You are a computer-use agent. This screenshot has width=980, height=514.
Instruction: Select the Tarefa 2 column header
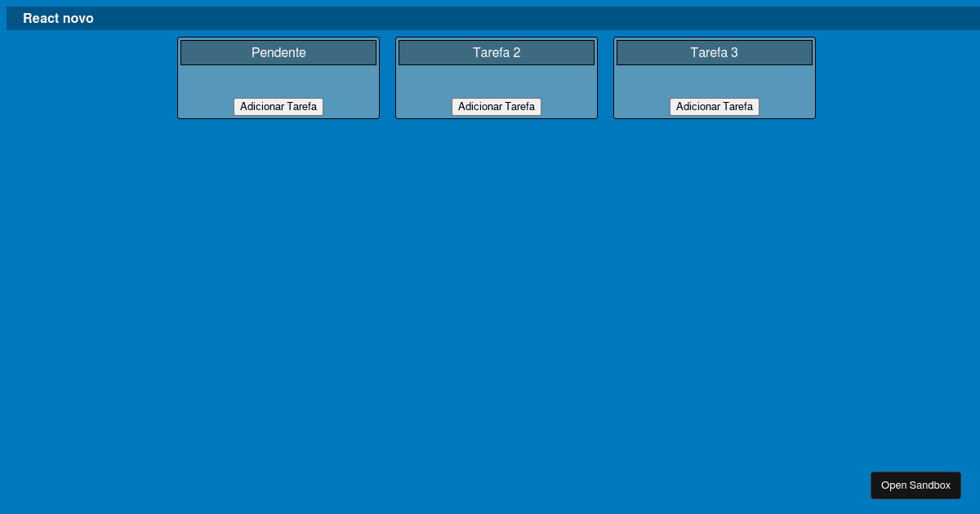point(497,52)
